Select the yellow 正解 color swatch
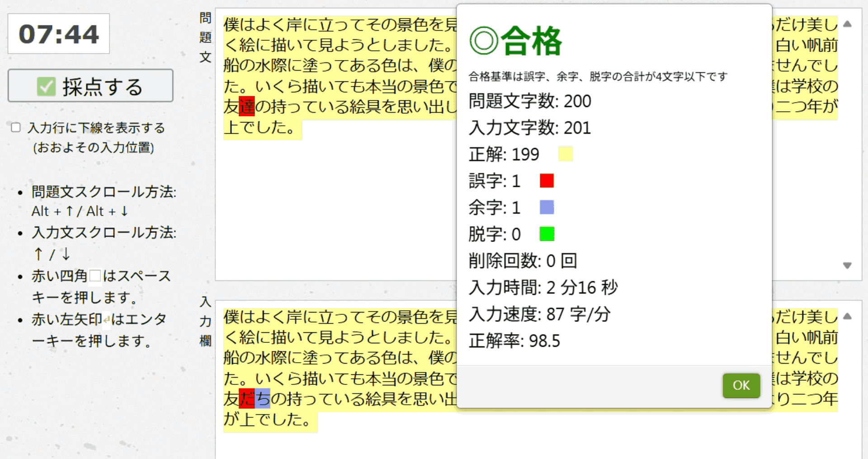The width and height of the screenshot is (868, 459). click(565, 154)
